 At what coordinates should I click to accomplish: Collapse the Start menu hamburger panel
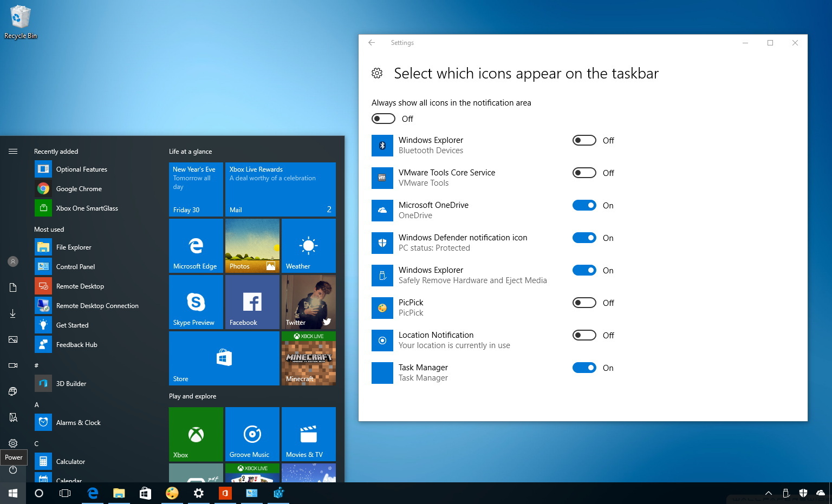(x=13, y=152)
